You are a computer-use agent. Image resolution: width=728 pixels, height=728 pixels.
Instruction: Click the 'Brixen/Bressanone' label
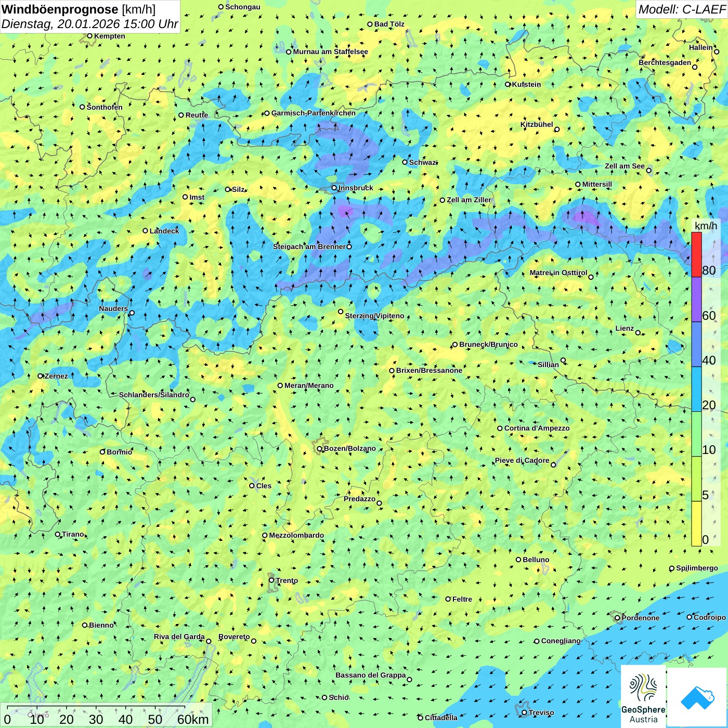click(429, 370)
